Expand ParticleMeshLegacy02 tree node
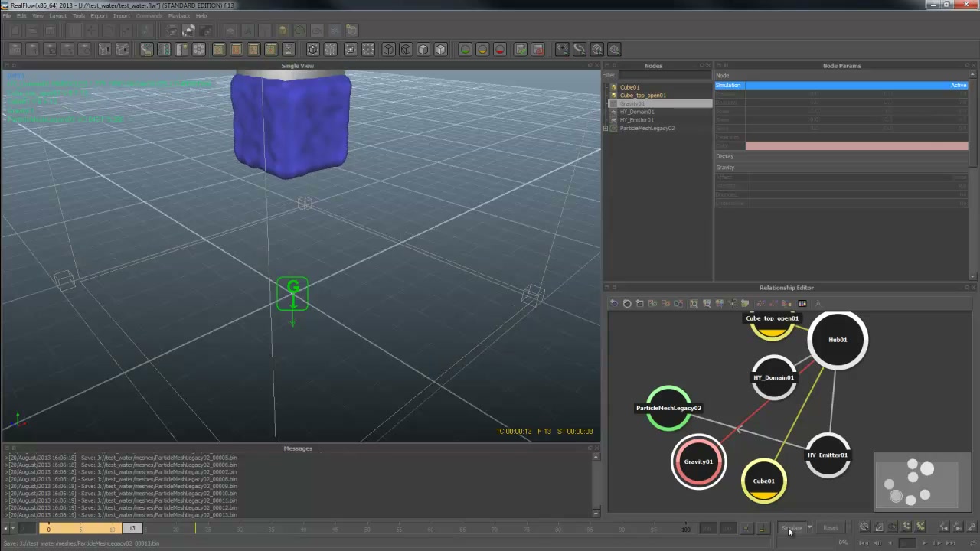The width and height of the screenshot is (980, 551). 606,129
